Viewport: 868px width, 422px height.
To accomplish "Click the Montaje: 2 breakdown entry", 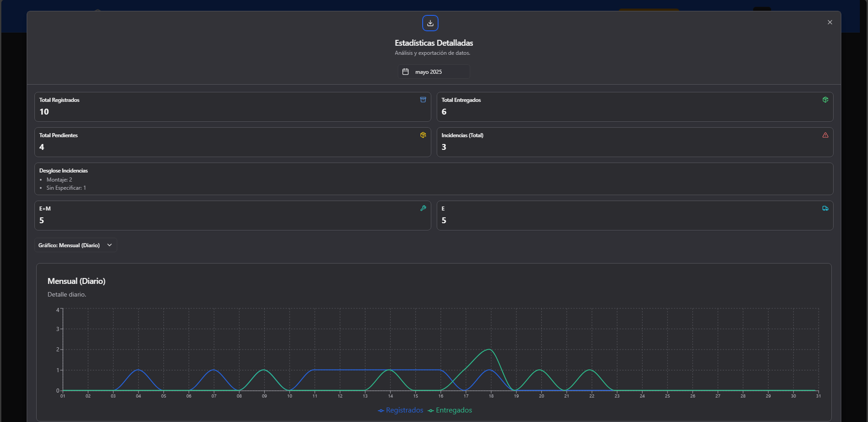I will coord(59,180).
